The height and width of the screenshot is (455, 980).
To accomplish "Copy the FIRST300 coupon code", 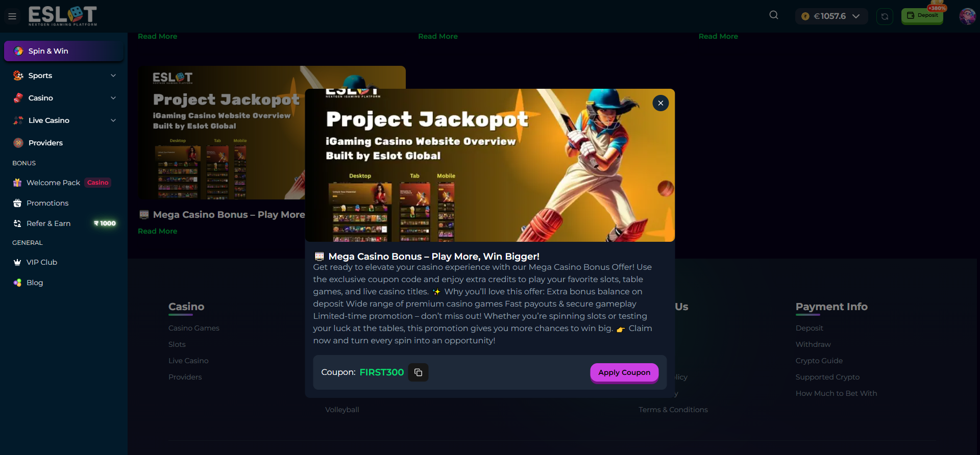I will [418, 372].
